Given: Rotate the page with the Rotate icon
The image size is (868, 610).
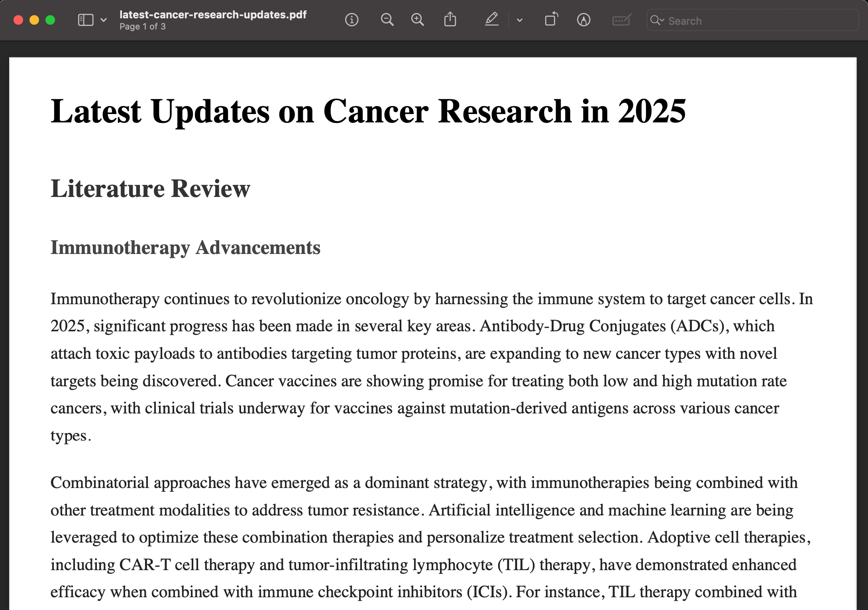Looking at the screenshot, I should 552,19.
